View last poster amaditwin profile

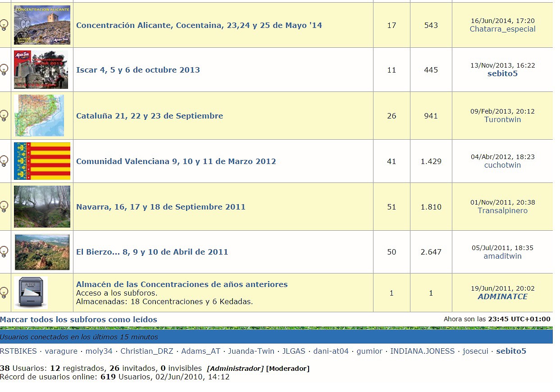coord(502,256)
